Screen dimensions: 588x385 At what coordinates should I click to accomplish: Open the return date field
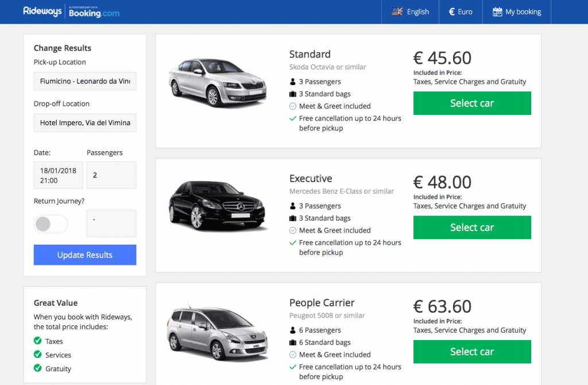[x=111, y=224]
